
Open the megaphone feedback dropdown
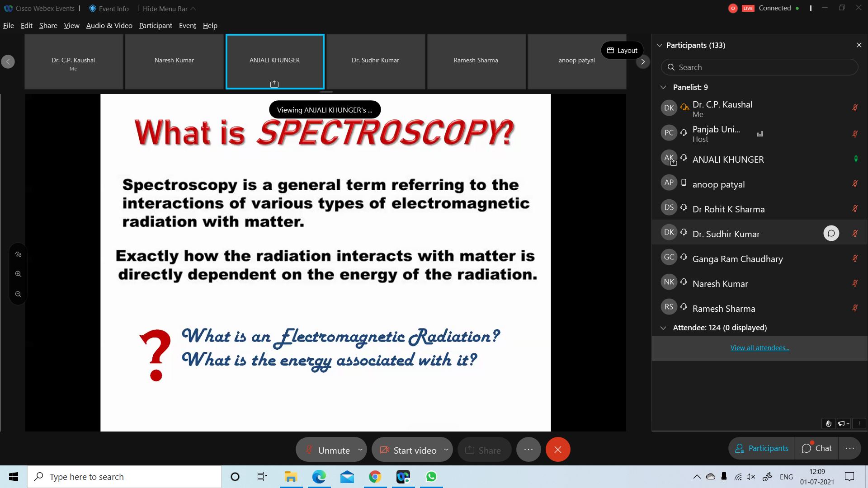844,423
